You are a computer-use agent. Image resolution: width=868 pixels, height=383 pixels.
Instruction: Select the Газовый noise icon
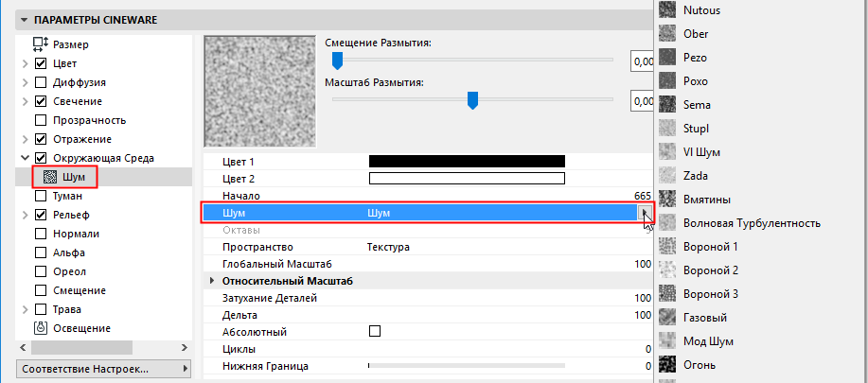tap(667, 318)
